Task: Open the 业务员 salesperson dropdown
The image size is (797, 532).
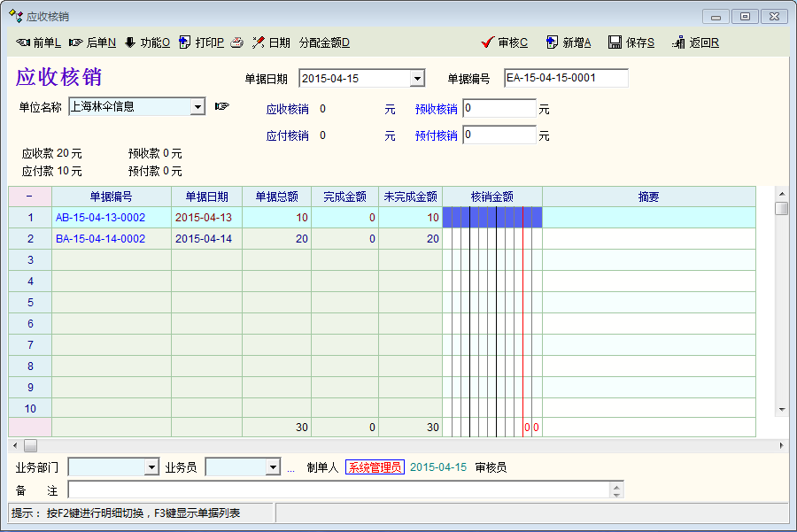Action: click(x=272, y=467)
